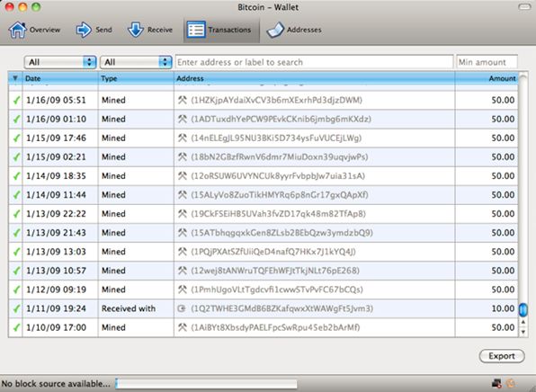Click the block sync progress bar
This screenshot has height=392, width=536.
pos(206,383)
